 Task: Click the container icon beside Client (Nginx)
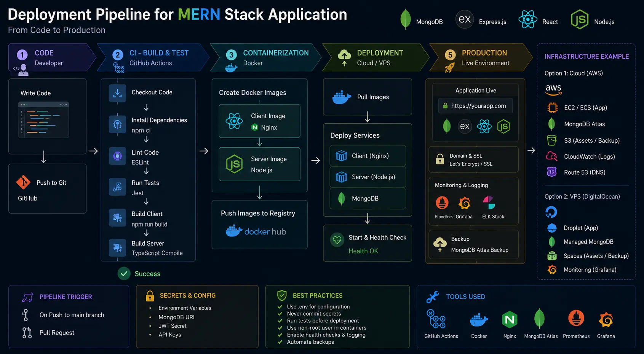341,156
